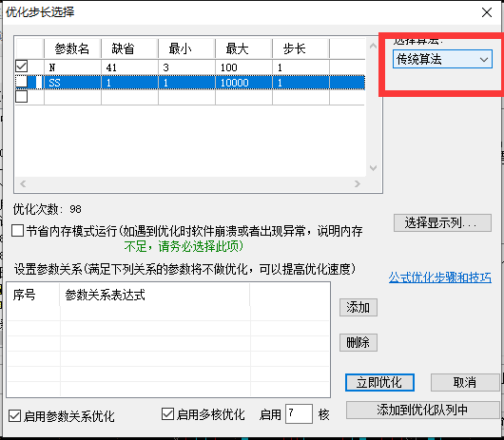Click the 添加 button
Image resolution: width=504 pixels, height=440 pixels.
pos(359,307)
